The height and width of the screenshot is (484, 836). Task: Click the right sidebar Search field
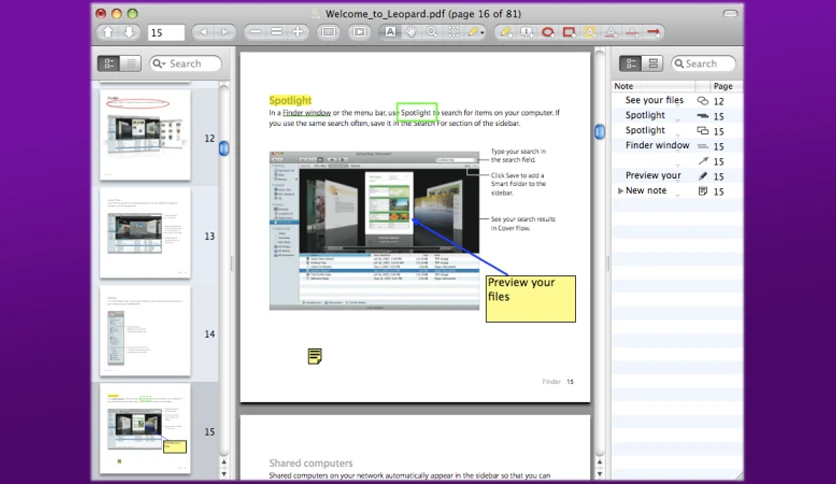[x=703, y=63]
